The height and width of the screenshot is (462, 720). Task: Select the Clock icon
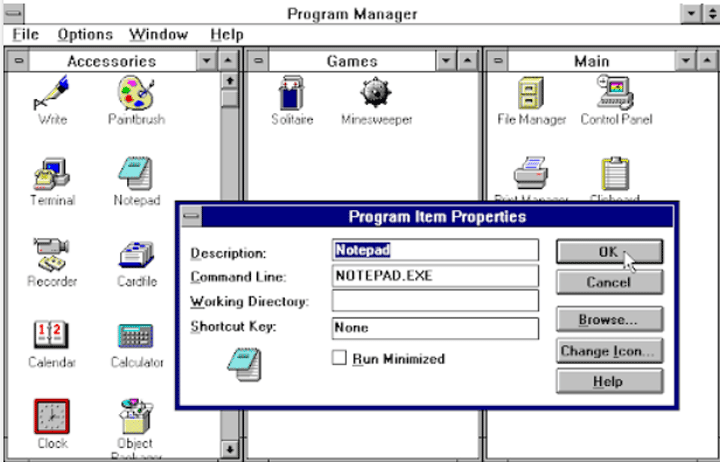(51, 417)
